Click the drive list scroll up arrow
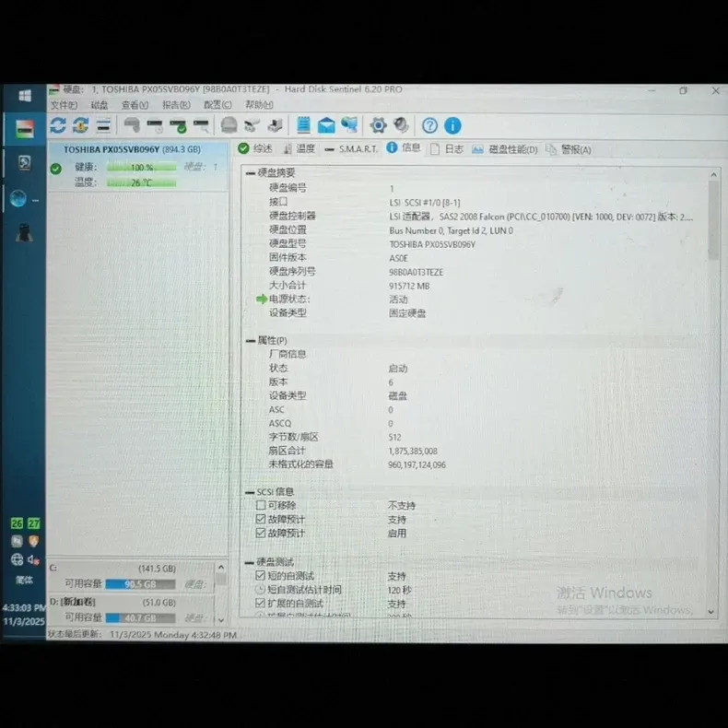728x728 pixels. 221,568
